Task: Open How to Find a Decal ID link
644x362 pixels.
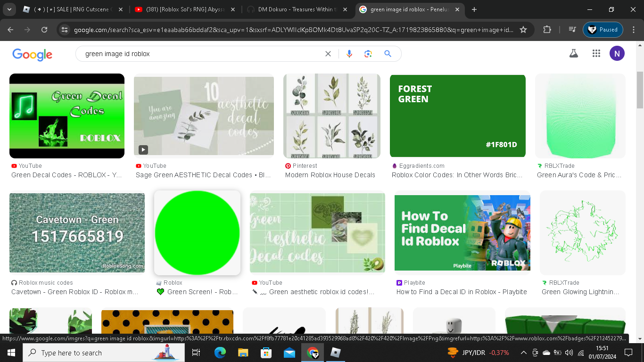Action: pos(462,292)
